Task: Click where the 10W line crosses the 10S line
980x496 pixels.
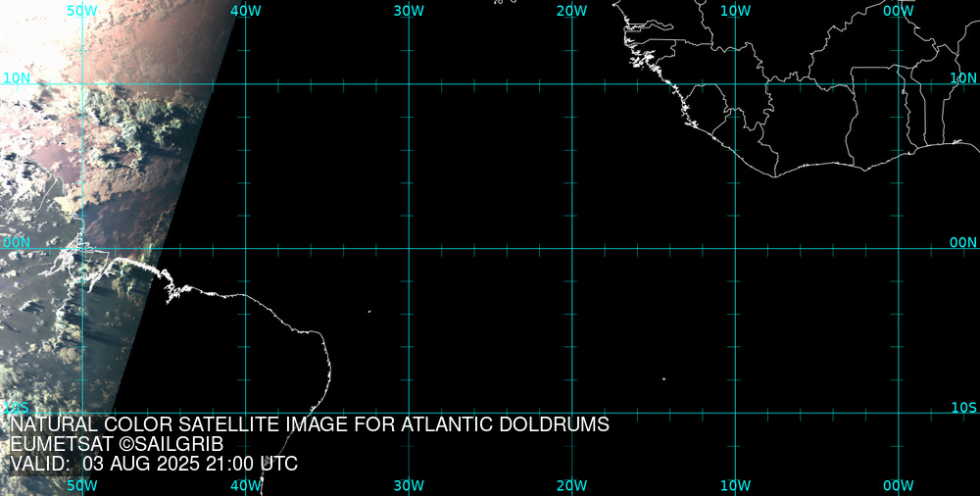Action: click(x=735, y=413)
